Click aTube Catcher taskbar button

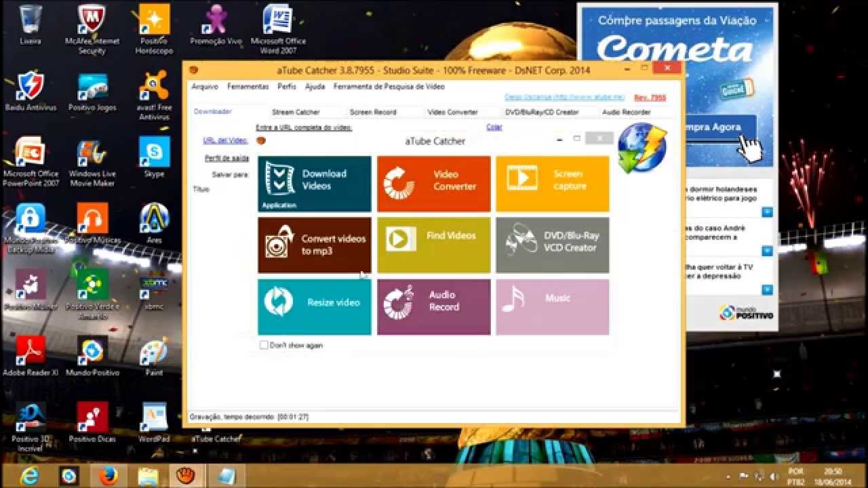point(185,476)
